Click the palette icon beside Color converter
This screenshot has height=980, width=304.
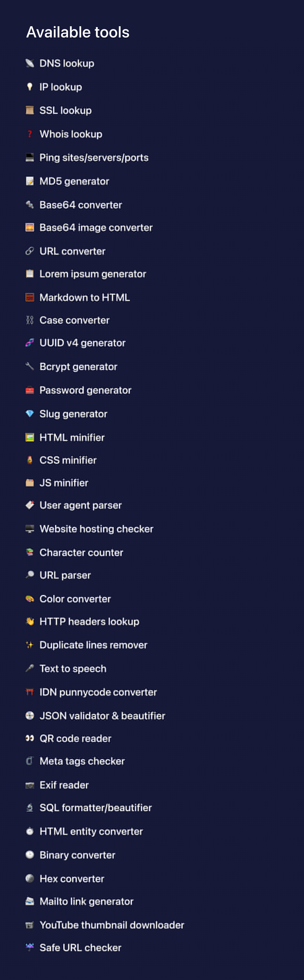coord(30,599)
